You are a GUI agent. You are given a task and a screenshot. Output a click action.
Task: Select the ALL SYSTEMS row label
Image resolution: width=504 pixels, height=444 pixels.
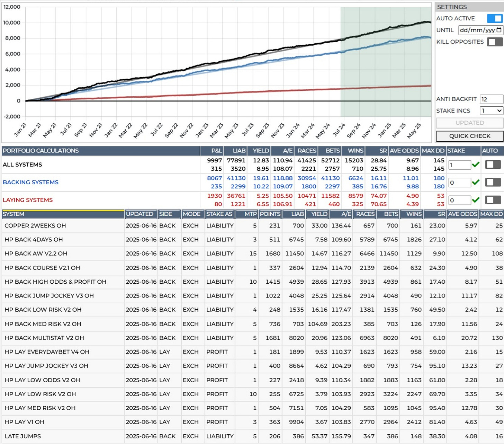[x=22, y=165]
